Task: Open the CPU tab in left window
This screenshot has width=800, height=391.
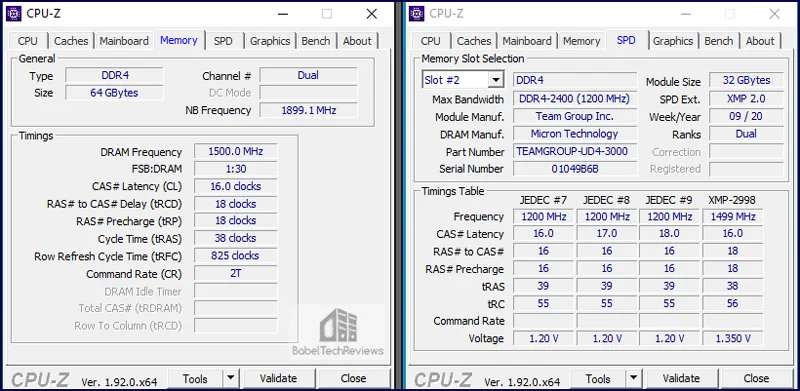Action: [28, 41]
